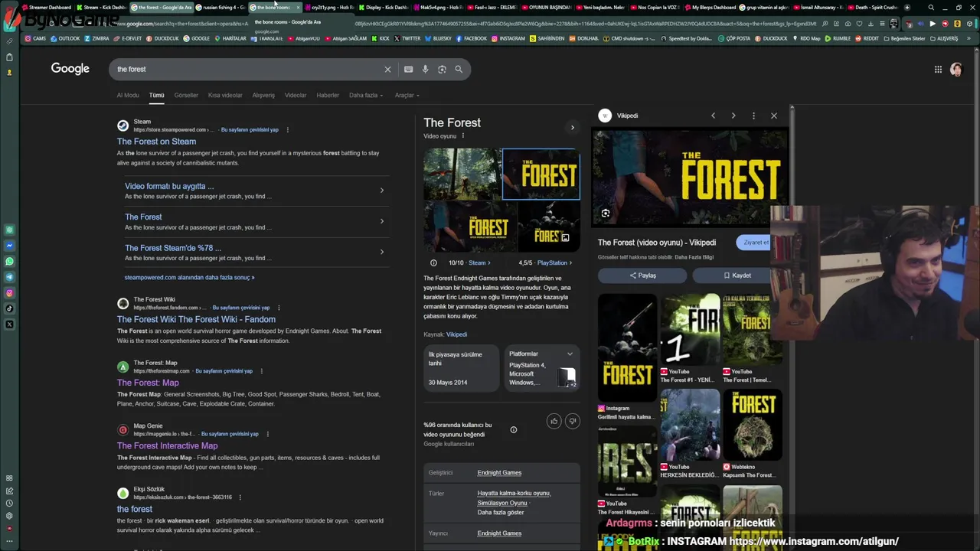Open the info icon beside user rating
980x551 pixels.
tap(514, 430)
